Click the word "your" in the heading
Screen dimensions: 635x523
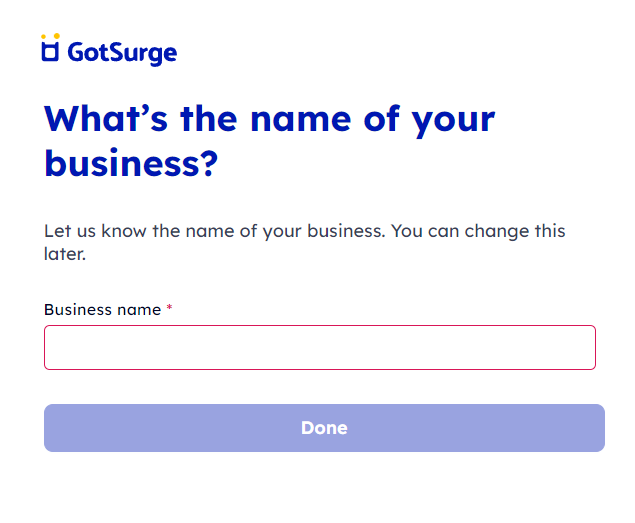point(453,122)
